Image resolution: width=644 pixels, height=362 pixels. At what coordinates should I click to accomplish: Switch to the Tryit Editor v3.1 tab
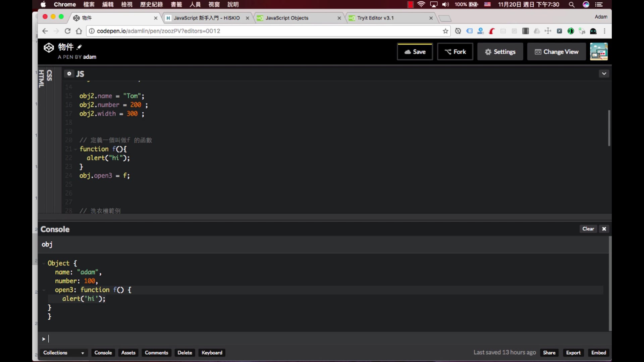pyautogui.click(x=376, y=18)
